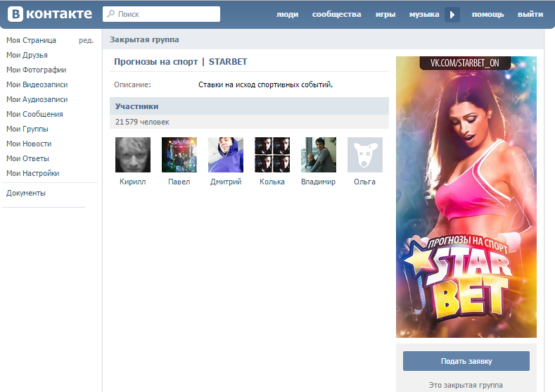Open Мои Фотографии
The width and height of the screenshot is (555, 392).
pos(36,70)
